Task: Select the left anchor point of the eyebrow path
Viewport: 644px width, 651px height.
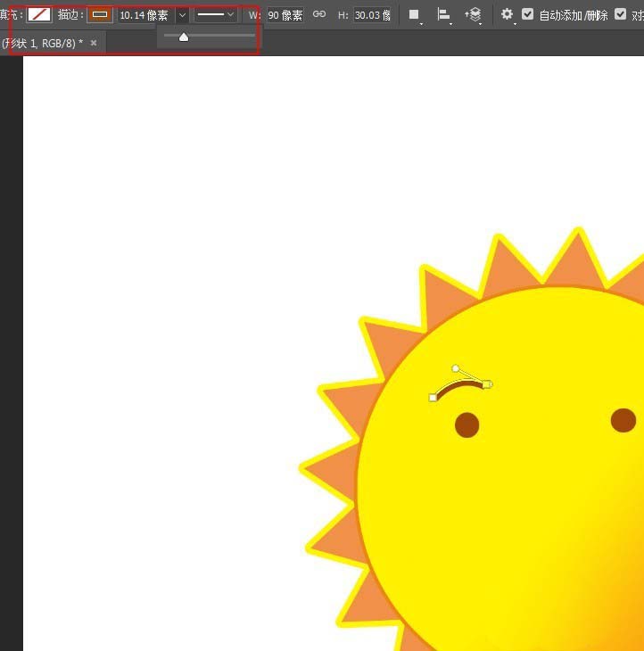Action: click(433, 398)
